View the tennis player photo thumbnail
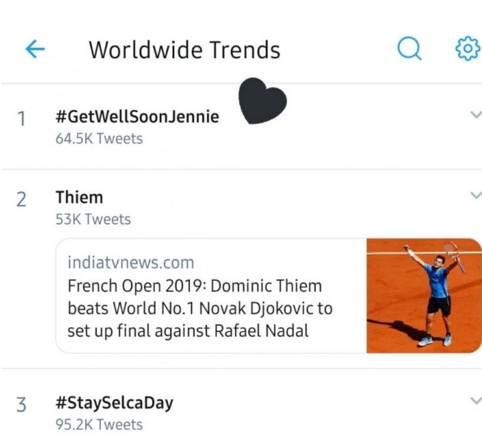 click(424, 295)
